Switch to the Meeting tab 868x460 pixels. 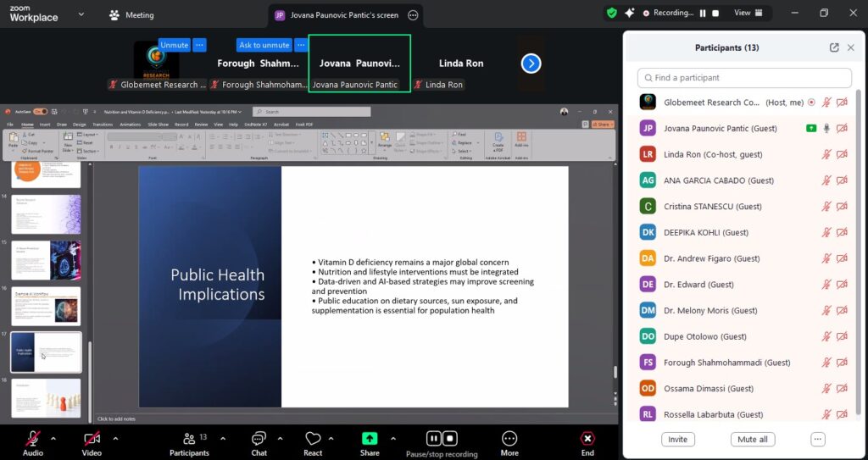pyautogui.click(x=131, y=14)
